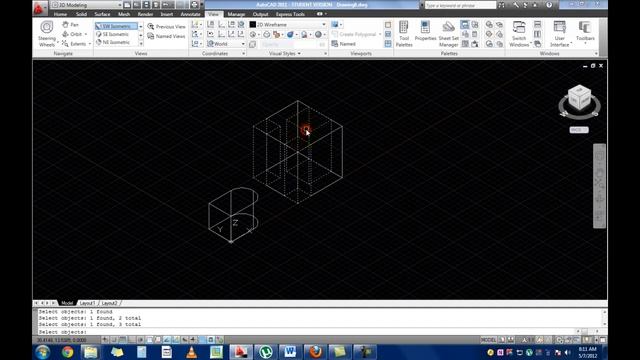Click the MODEL status bar button
Viewport: 640px width, 360px height.
coord(488,340)
